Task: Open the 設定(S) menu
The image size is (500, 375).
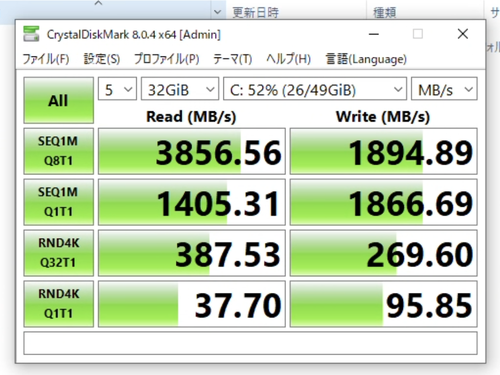Action: [x=102, y=59]
